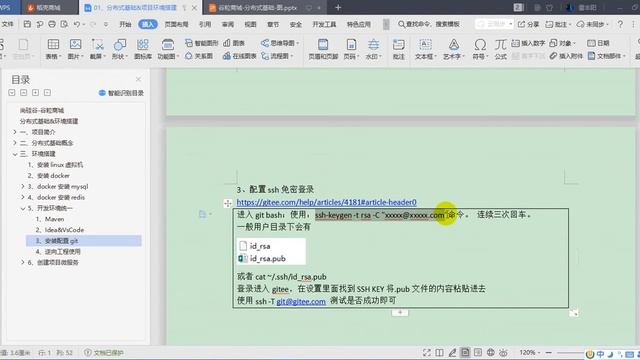The image size is (640, 360).
Task: Click the 关系图 relation diagram button
Action: coord(199,56)
